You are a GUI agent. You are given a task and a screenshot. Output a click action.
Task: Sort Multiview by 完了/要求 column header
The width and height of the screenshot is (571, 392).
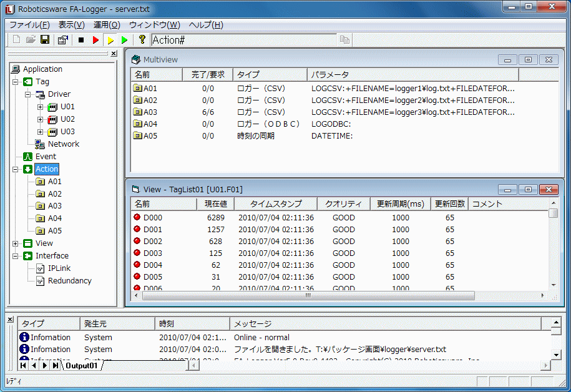(208, 75)
